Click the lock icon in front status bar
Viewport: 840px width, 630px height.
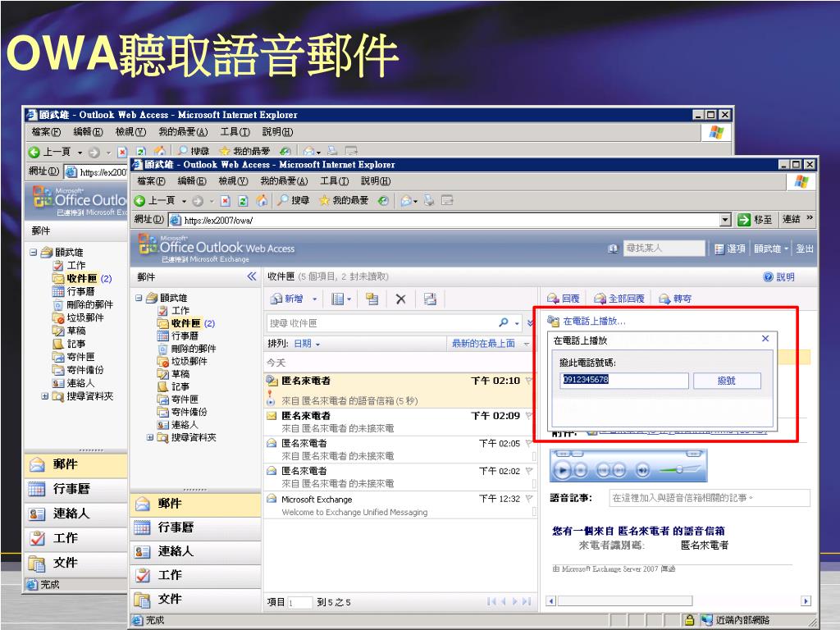tap(689, 620)
